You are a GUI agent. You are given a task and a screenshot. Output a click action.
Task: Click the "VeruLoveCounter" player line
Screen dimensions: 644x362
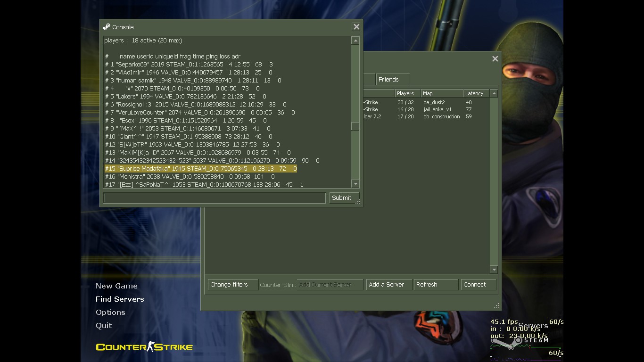pos(200,112)
